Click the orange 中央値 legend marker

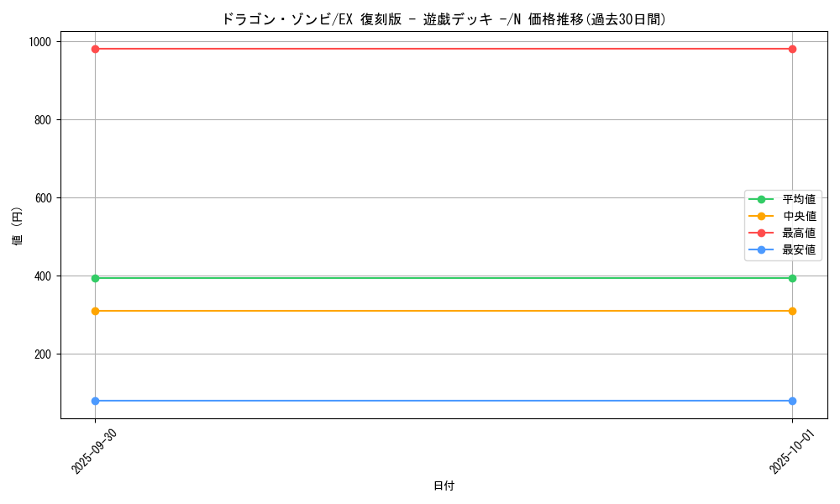tap(762, 217)
